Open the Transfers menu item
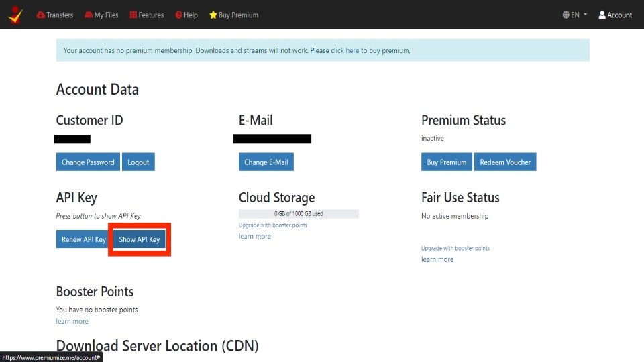 coord(54,15)
